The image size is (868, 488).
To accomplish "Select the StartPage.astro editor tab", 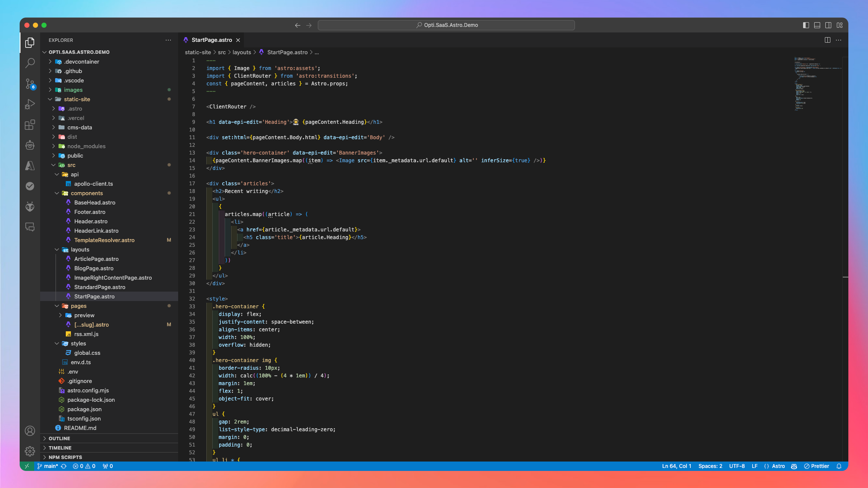I will click(211, 40).
